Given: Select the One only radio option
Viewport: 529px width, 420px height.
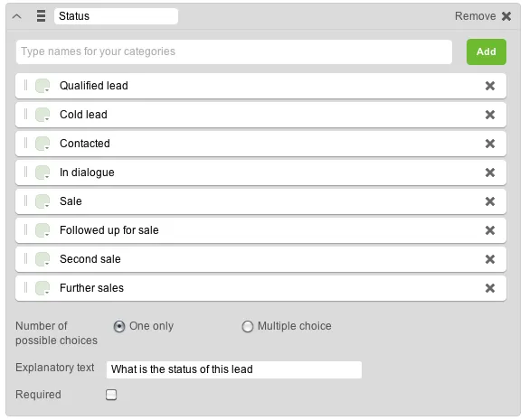Looking at the screenshot, I should point(119,326).
